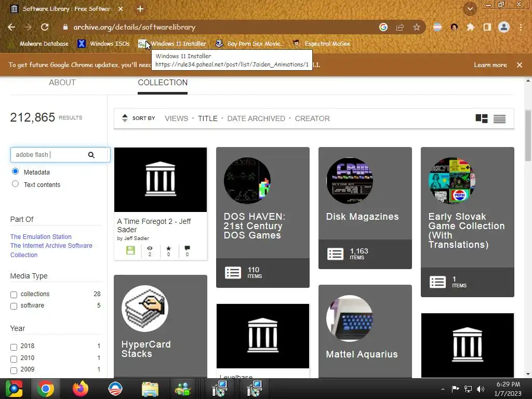Open a new browser tab
This screenshot has width=532, height=399.
[x=140, y=9]
